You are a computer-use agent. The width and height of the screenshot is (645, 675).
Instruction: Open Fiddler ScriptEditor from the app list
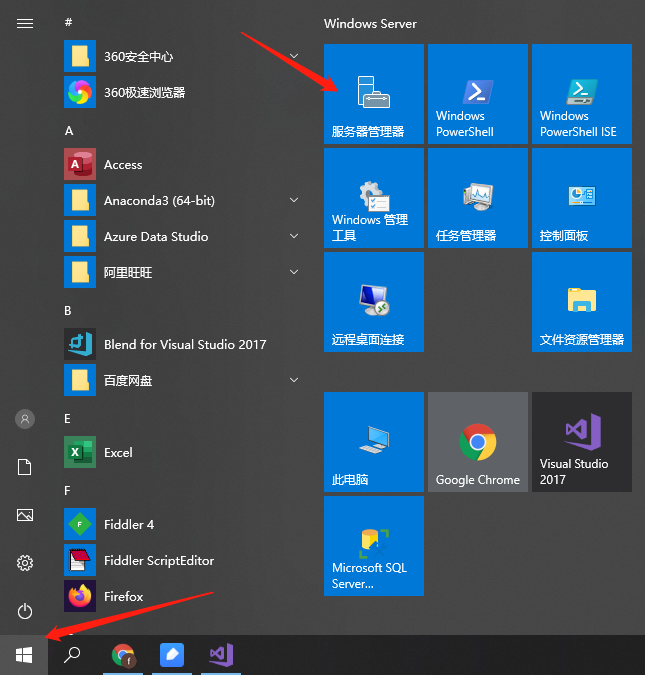183,560
